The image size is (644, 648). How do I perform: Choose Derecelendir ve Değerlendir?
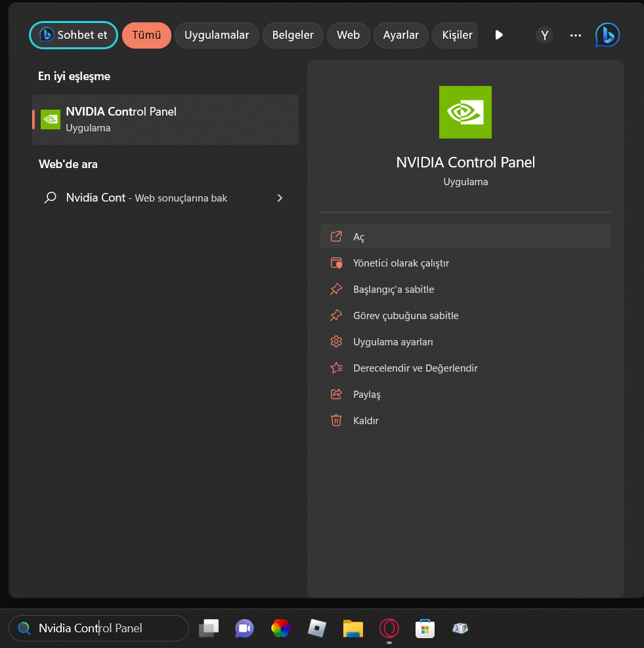pyautogui.click(x=465, y=368)
